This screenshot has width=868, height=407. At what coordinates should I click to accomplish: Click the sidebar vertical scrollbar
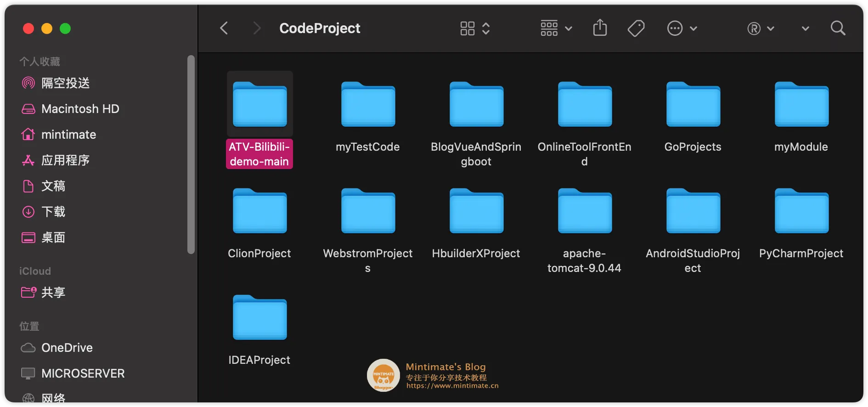(191, 154)
